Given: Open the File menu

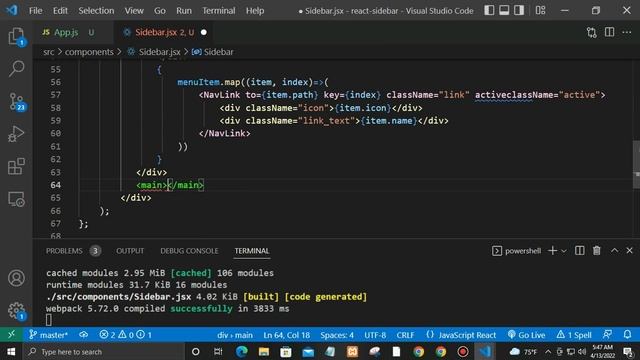Looking at the screenshot, I should [x=36, y=11].
